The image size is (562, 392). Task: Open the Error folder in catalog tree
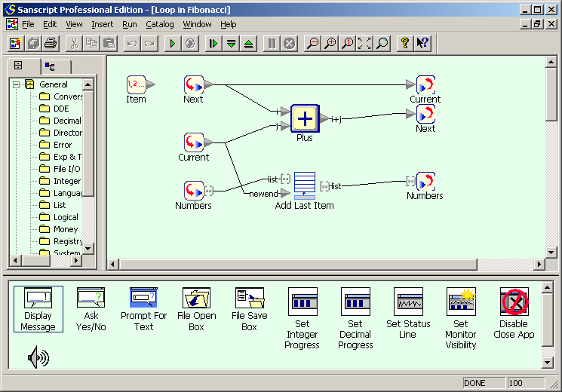56,145
